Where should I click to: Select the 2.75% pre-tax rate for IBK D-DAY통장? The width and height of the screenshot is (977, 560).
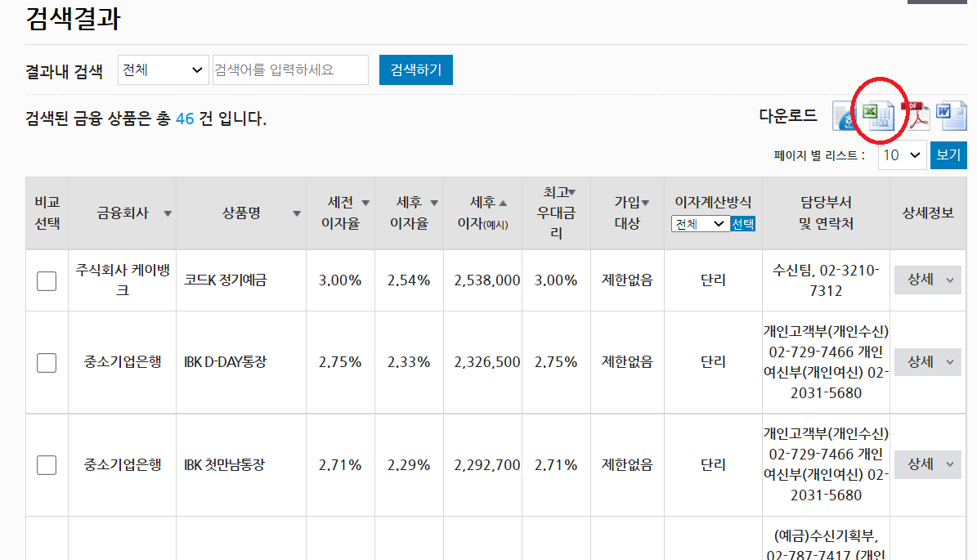pos(340,362)
